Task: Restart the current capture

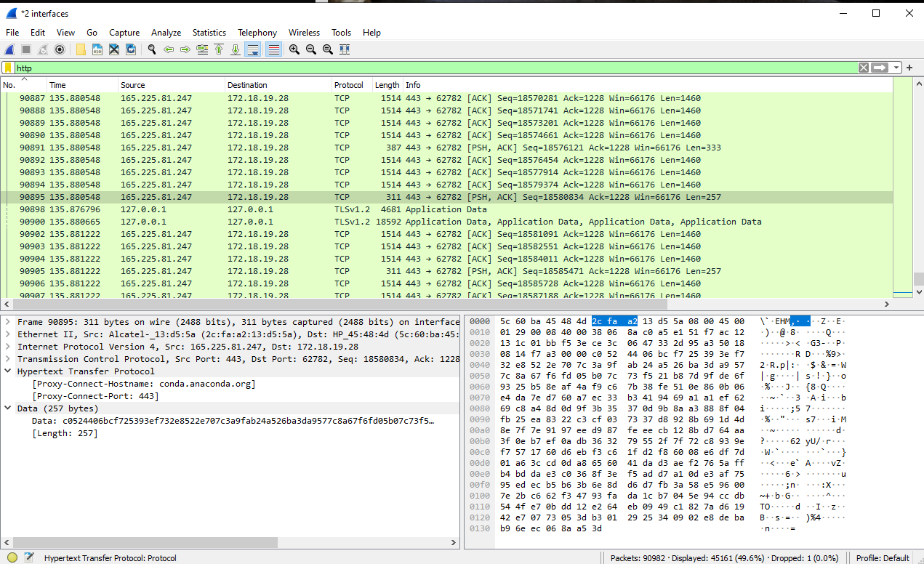Action: tap(42, 49)
